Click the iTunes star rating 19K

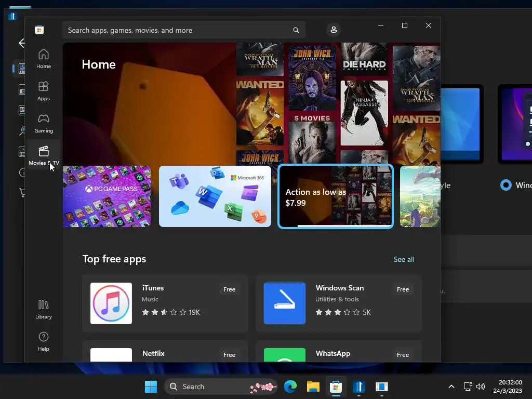tap(171, 312)
